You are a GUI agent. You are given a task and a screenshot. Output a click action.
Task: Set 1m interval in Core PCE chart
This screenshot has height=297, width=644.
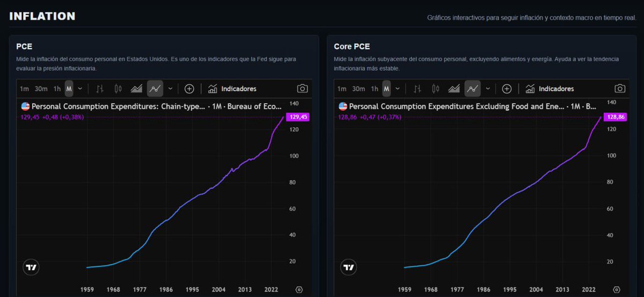[342, 89]
